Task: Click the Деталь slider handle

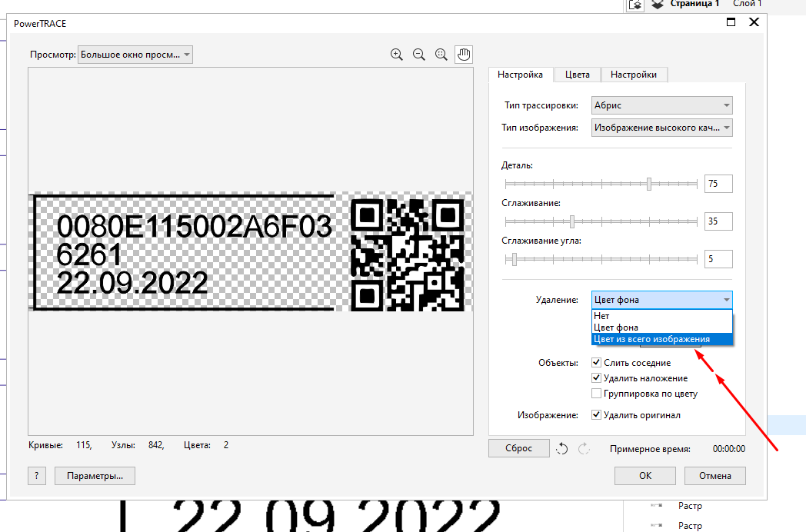Action: point(649,184)
